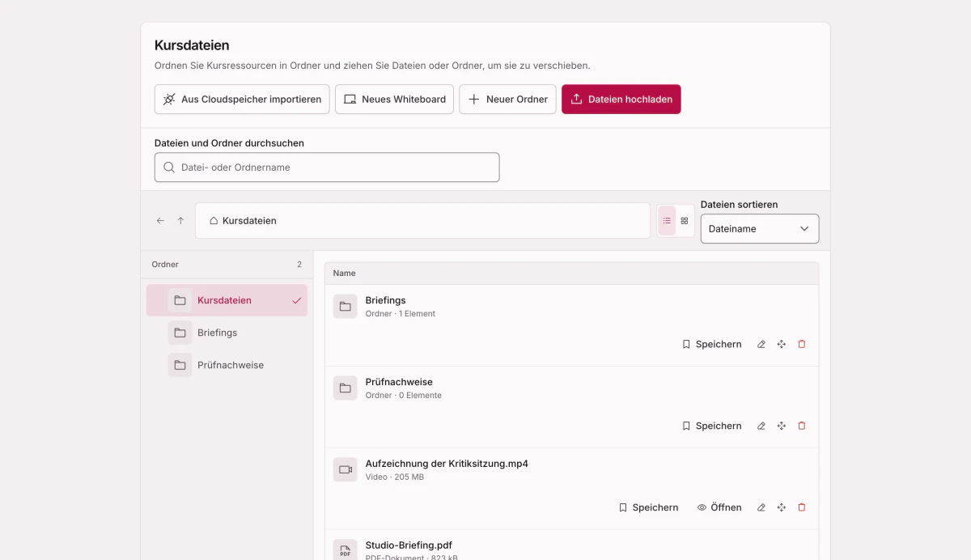
Task: Delete the Briefings folder with the trash icon
Action: click(802, 345)
